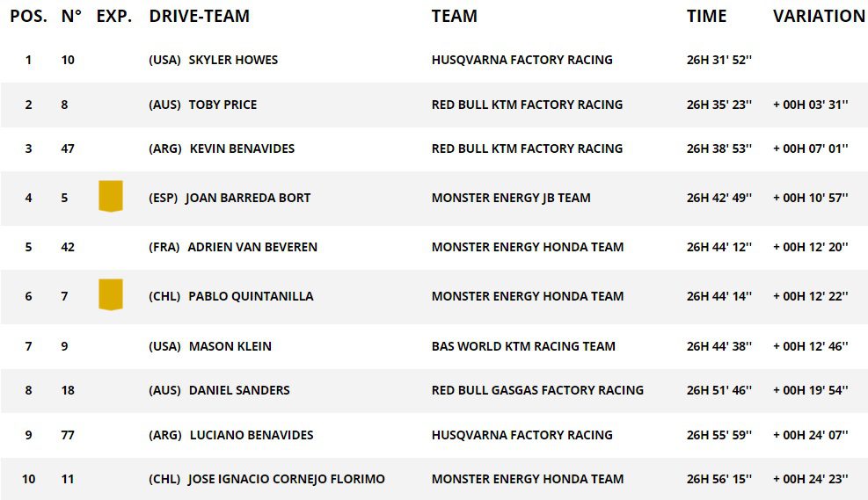Open Kevin Benavides' entry
Screen dimensions: 868x500
[242, 149]
